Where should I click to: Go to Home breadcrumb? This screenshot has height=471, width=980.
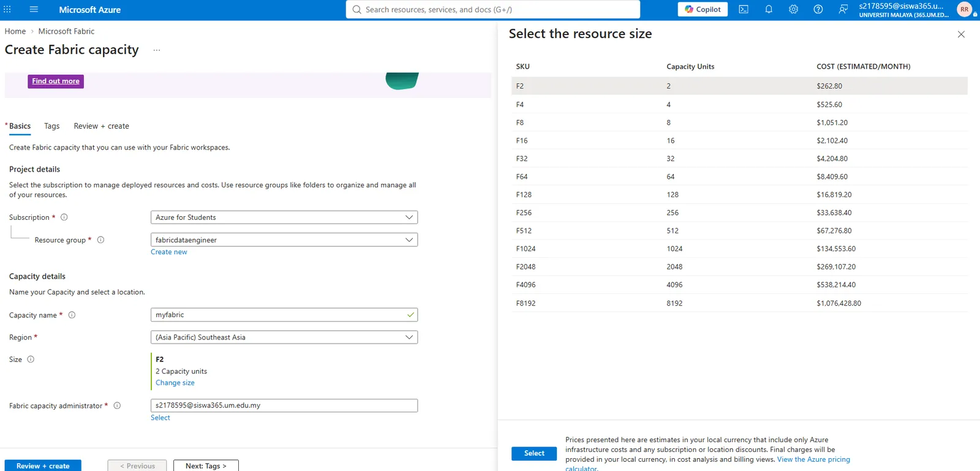[15, 31]
